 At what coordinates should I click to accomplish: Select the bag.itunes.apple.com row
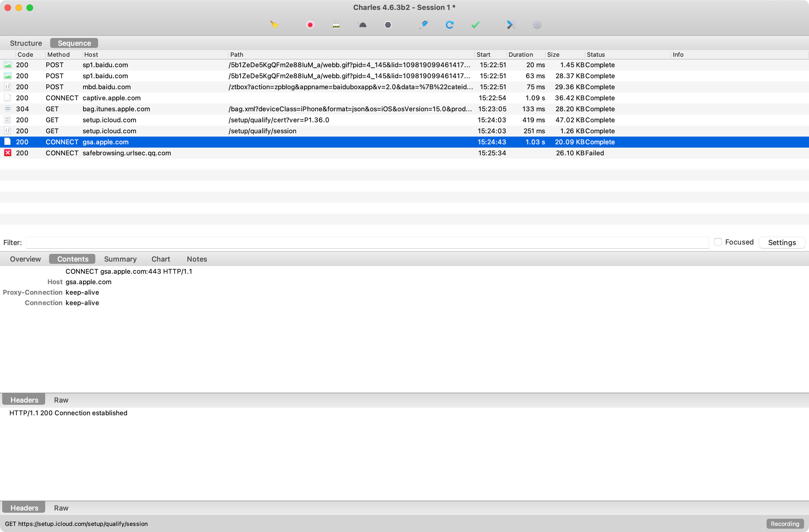pyautogui.click(x=404, y=109)
